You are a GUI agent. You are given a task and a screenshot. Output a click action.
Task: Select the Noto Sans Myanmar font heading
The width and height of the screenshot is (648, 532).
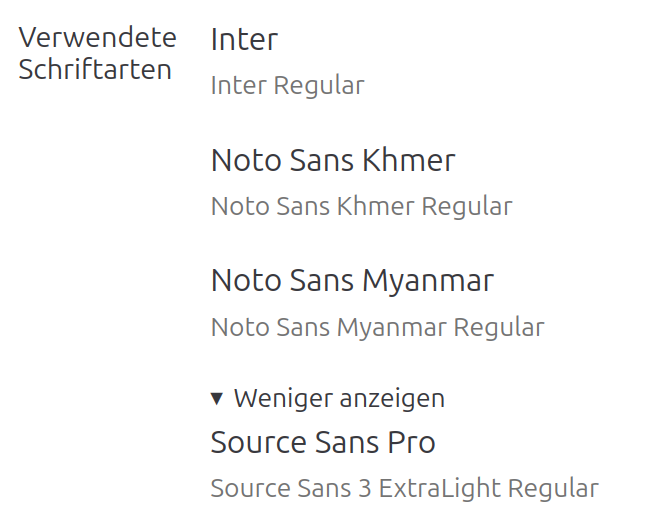point(352,280)
